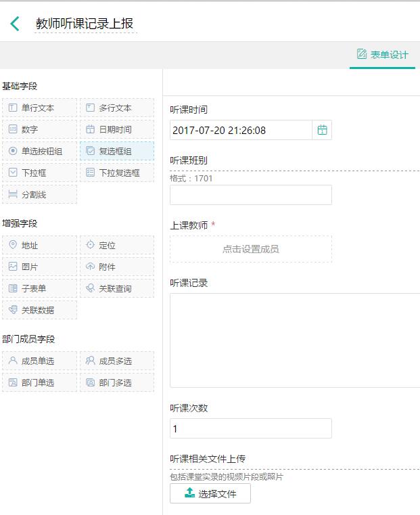Select the 听课记录 field label
Viewport: 420px width, 515px height.
point(189,283)
